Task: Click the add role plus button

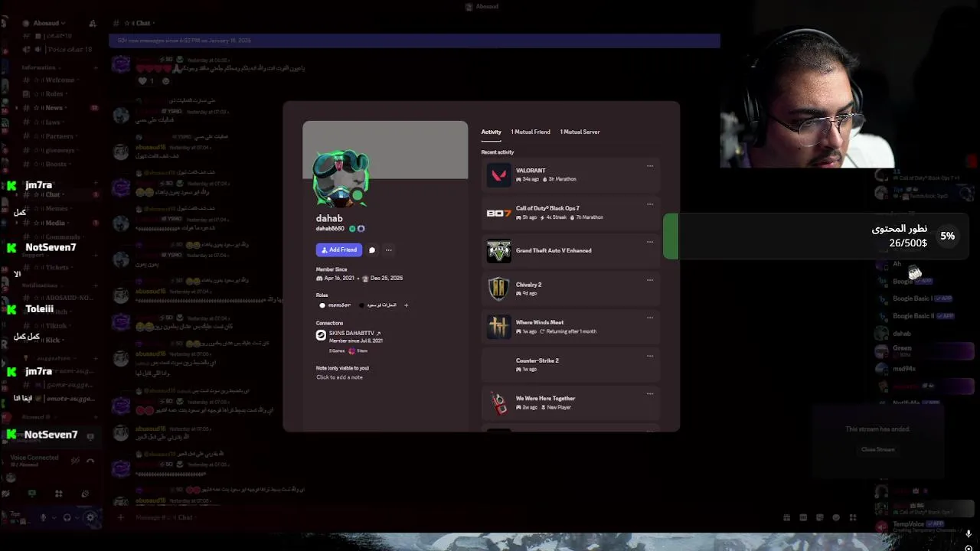Action: [x=406, y=305]
